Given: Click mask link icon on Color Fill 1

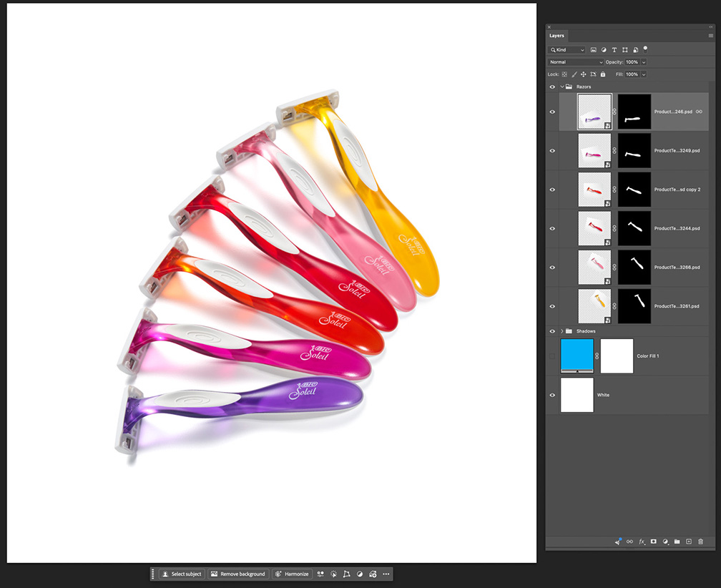Looking at the screenshot, I should pos(597,356).
